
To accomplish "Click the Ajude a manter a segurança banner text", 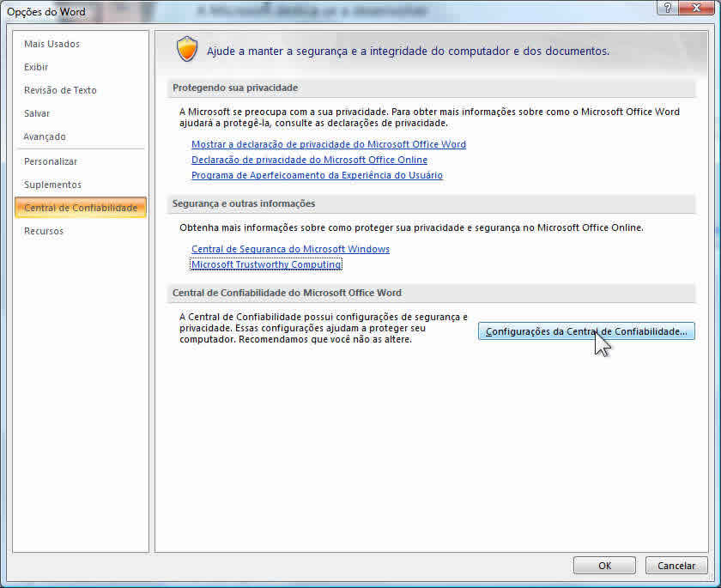I will (409, 51).
